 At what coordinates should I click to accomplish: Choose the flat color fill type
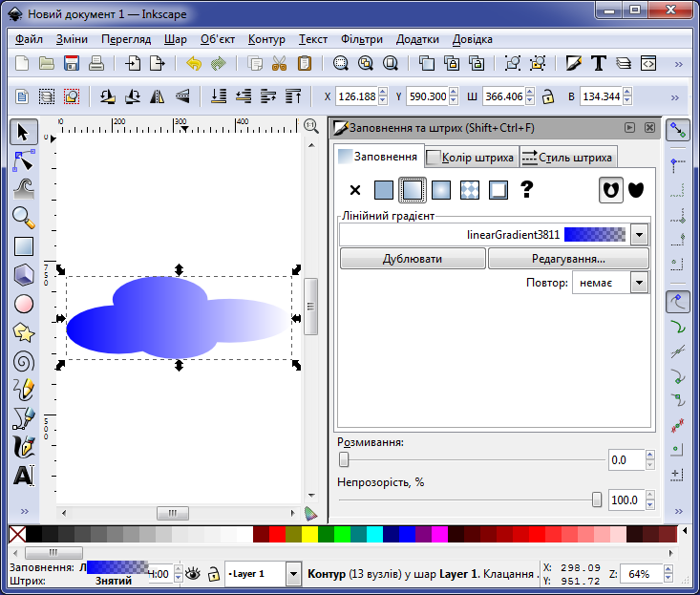pos(383,190)
